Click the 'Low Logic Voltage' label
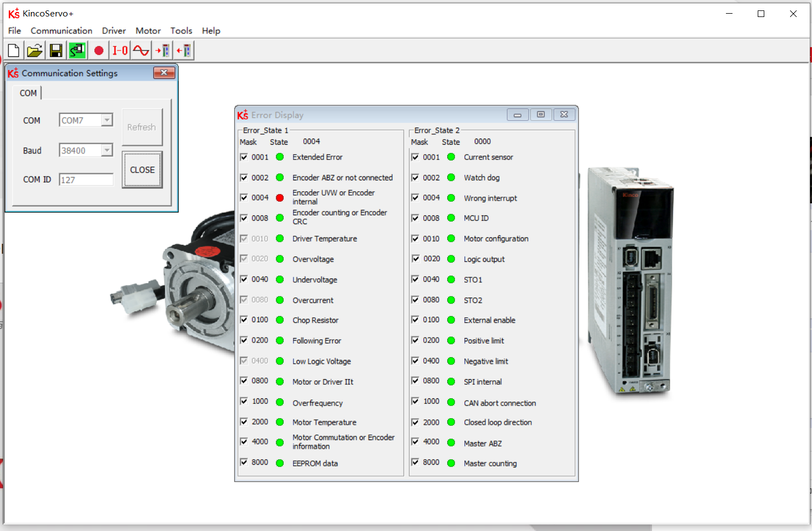The width and height of the screenshot is (812, 531). tap(322, 362)
